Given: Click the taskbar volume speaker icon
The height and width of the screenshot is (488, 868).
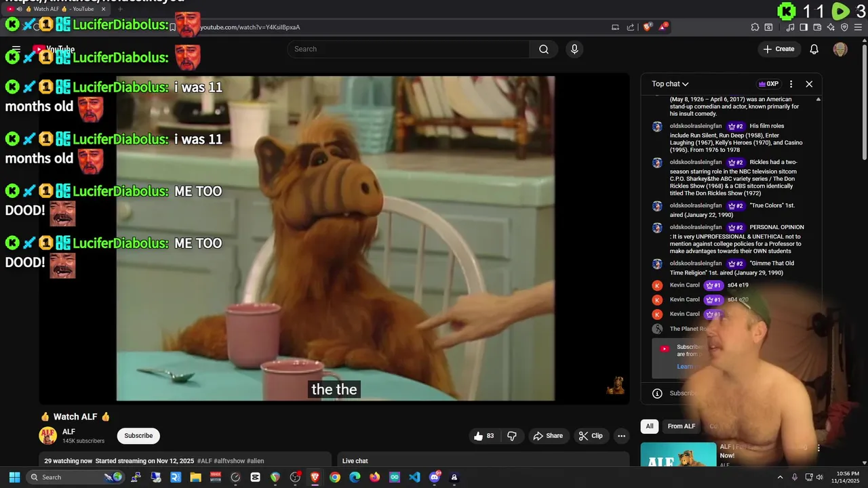Looking at the screenshot, I should pos(820,477).
